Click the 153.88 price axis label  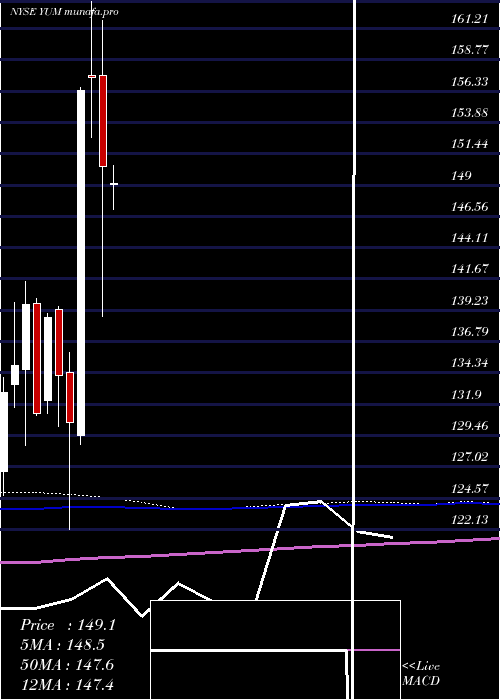(469, 112)
